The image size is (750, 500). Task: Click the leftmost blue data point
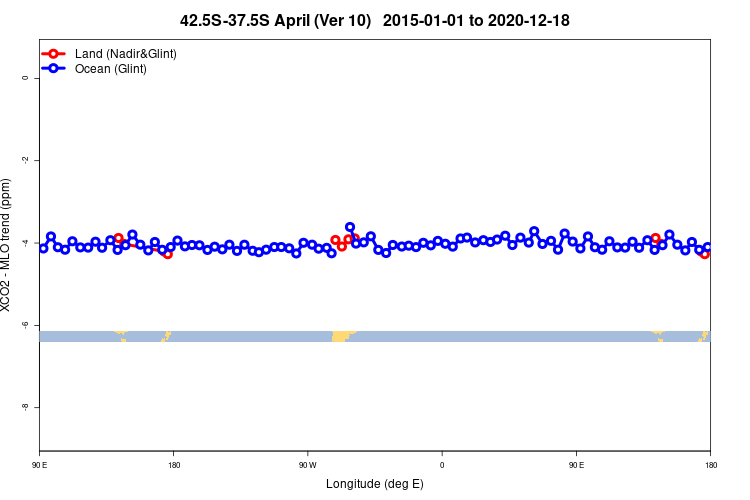pos(43,248)
